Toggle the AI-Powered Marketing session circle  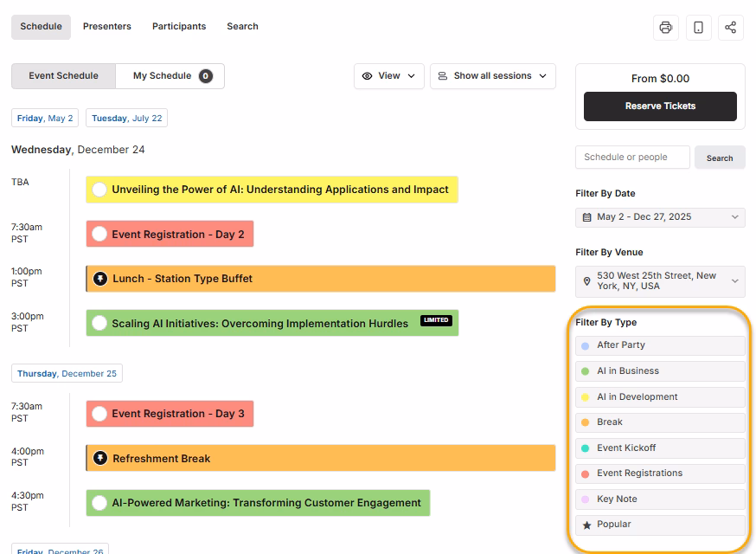pyautogui.click(x=99, y=503)
